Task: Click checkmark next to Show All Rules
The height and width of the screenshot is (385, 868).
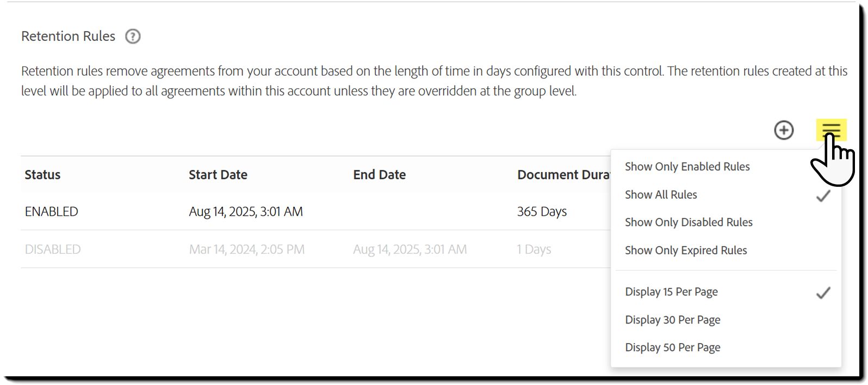Action: [x=823, y=195]
